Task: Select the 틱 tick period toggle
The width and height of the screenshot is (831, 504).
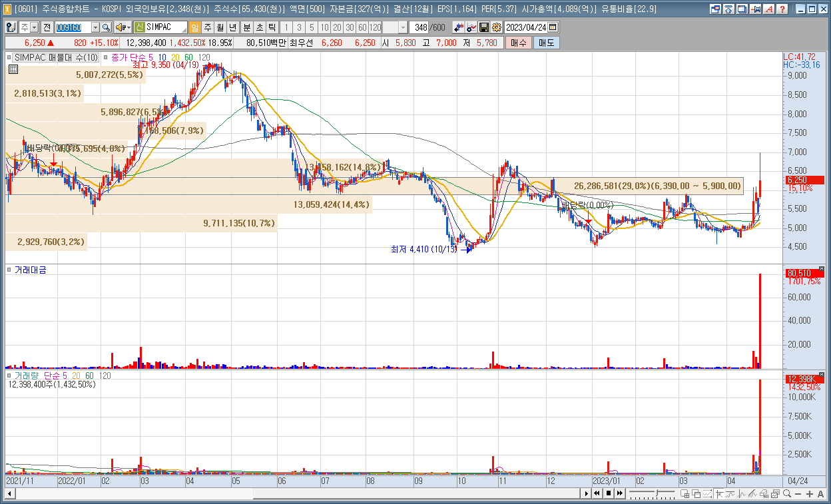Action: pos(272,27)
